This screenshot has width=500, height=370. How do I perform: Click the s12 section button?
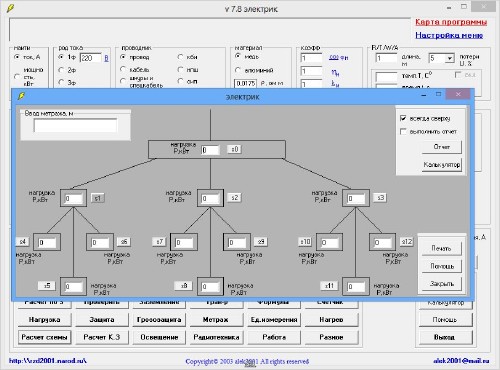[x=407, y=242]
